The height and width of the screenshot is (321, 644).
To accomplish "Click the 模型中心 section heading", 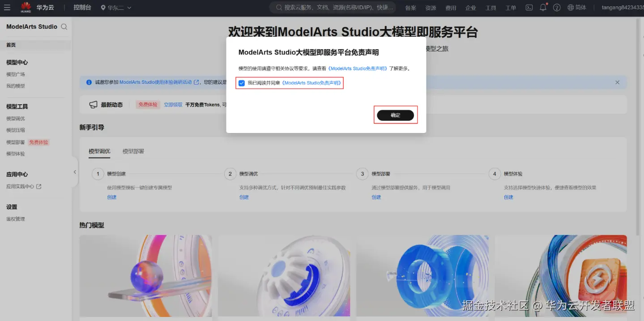I will pyautogui.click(x=17, y=62).
